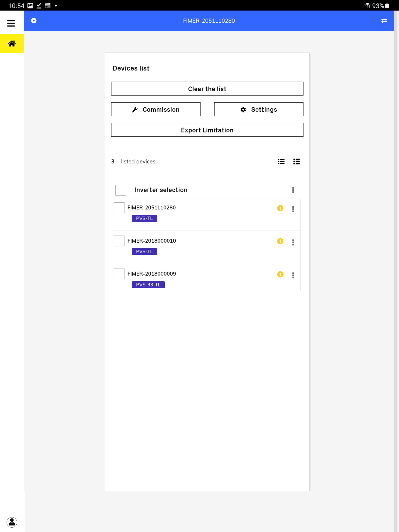Select the FIMER-2051L10280 checkbox
This screenshot has width=399, height=532.
coord(119,208)
